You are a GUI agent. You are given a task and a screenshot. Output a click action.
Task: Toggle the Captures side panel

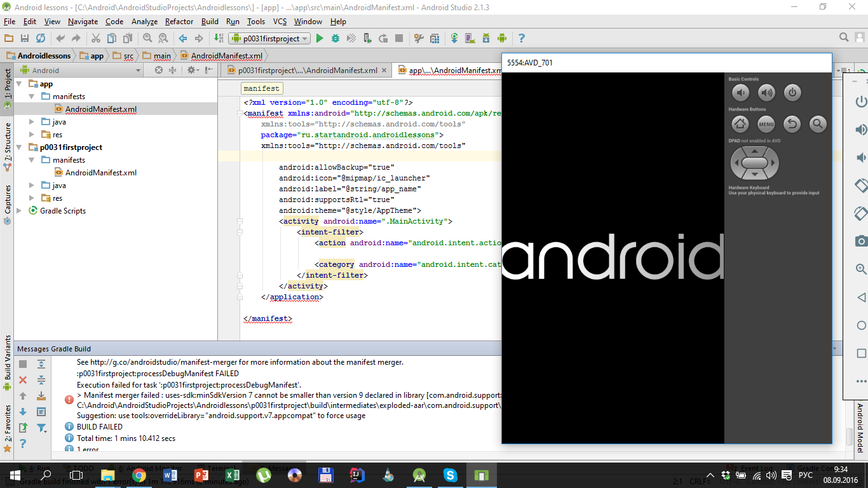coord(7,205)
